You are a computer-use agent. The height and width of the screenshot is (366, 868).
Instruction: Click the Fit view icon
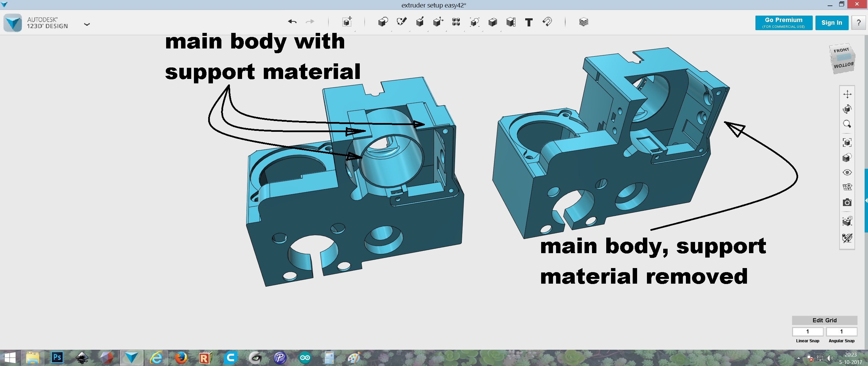[847, 142]
